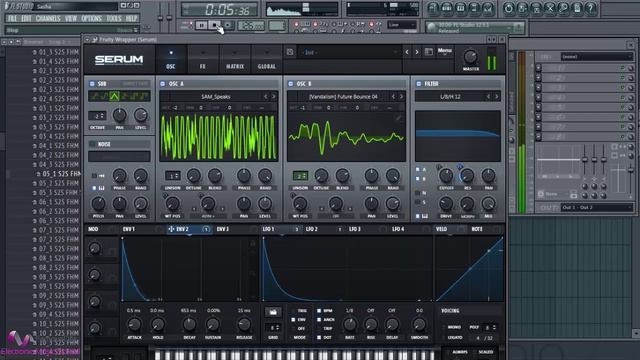Toggle the SUB oscillator enable switch
Viewport: 640px width, 360px height.
[92, 84]
